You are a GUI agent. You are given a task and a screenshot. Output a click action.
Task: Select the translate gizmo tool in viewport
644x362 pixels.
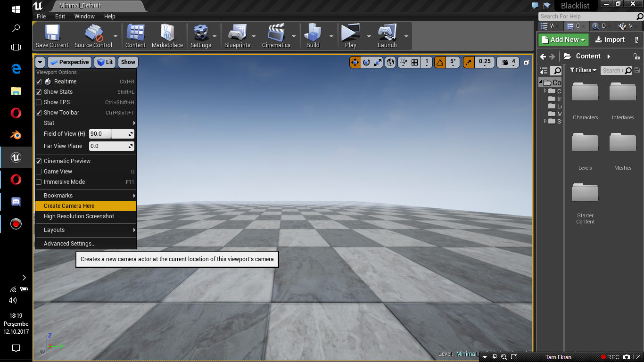[x=355, y=62]
